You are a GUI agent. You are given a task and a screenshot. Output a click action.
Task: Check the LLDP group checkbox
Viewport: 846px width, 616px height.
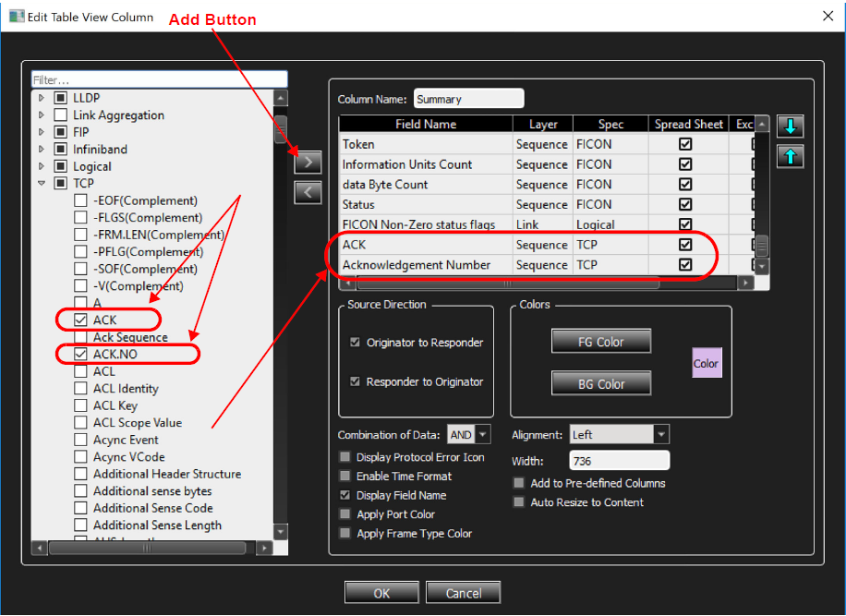tap(60, 98)
